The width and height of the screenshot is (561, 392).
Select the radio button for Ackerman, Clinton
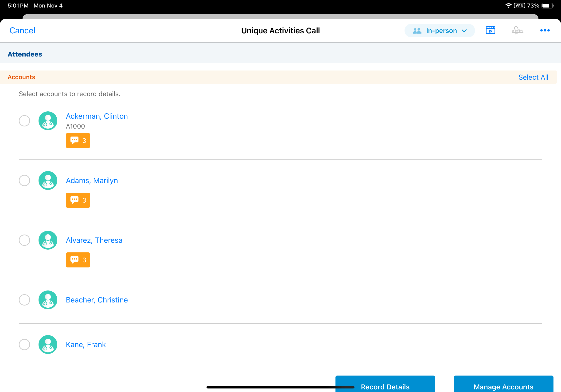24,121
